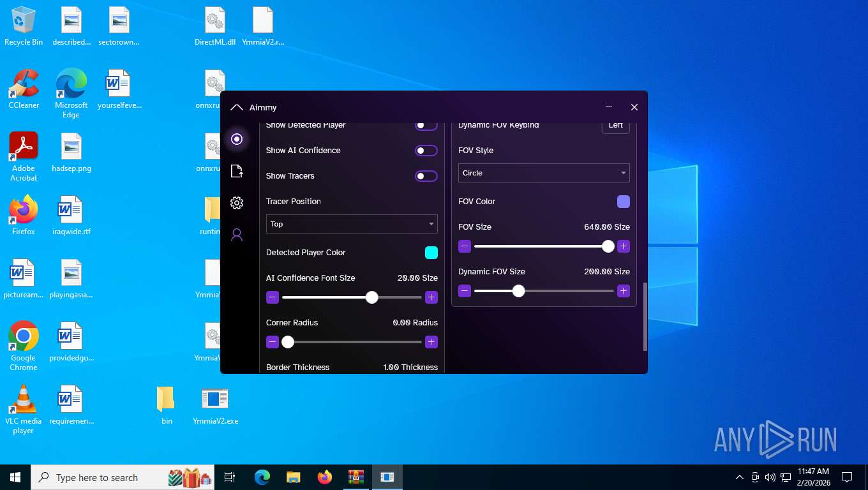
Task: Decrease Corner Radius with minus button
Action: (273, 342)
